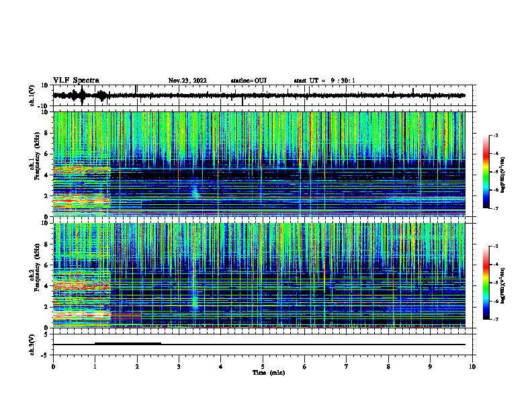Screen dimensions: 532x411
Task: Click time axis tick label "9"
Action: (430, 367)
